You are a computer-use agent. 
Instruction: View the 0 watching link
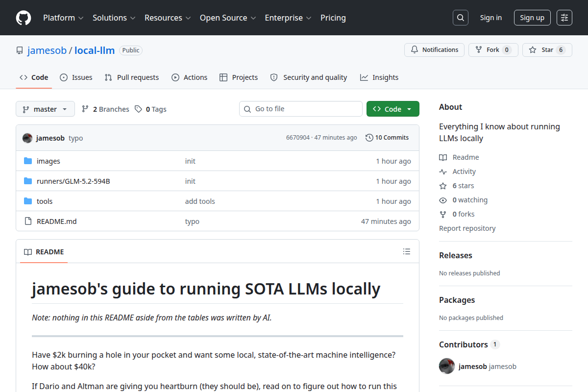(x=464, y=200)
